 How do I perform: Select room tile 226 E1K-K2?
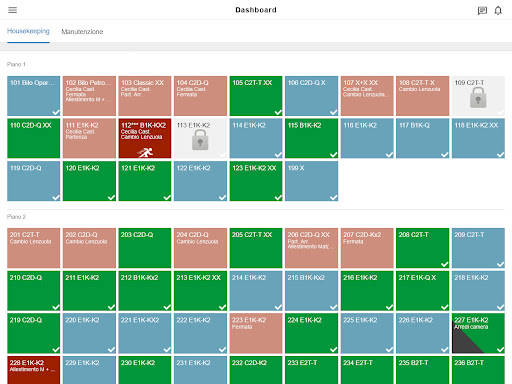click(x=423, y=333)
